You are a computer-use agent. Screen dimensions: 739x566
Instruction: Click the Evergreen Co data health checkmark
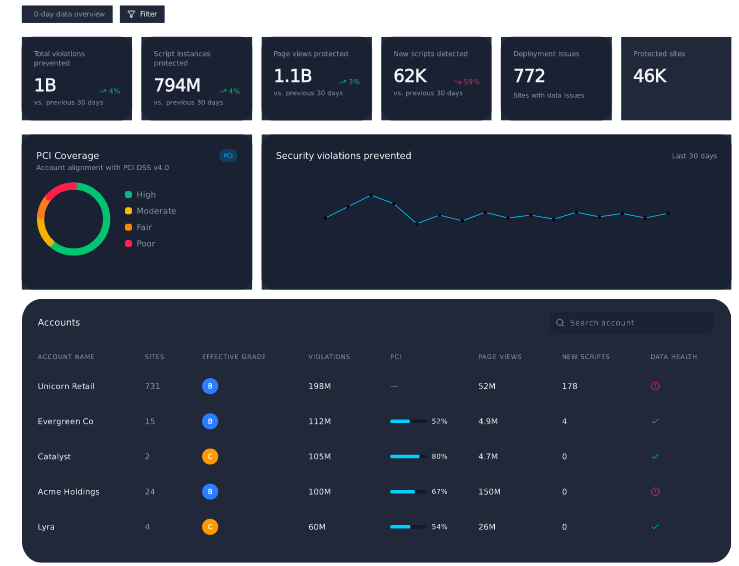tap(655, 421)
